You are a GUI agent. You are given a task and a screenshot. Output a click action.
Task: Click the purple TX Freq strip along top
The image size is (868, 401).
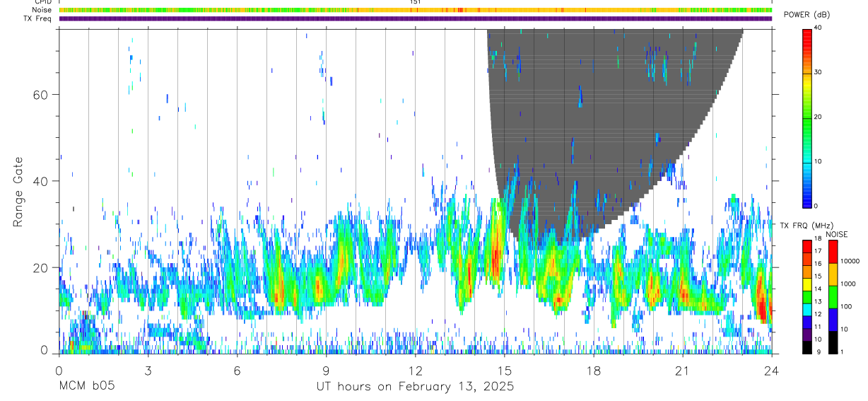(x=416, y=18)
